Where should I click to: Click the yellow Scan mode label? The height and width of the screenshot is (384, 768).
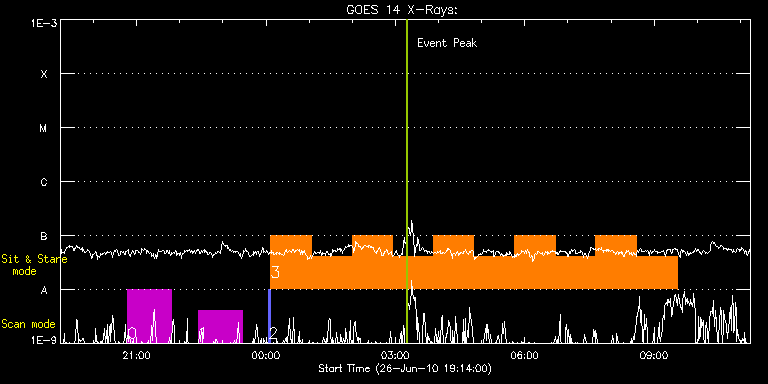point(28,324)
